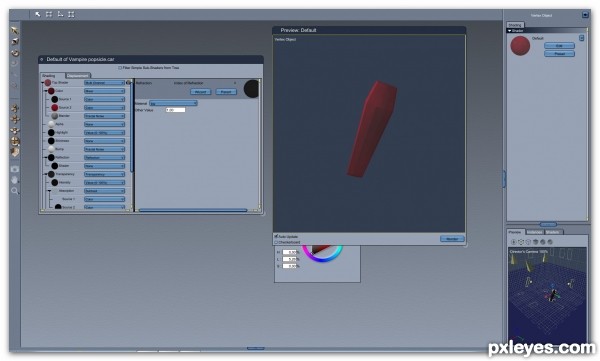Viewport: 600px width, 361px height.
Task: Click the Director's Camera scene thumbnail
Action: click(547, 295)
